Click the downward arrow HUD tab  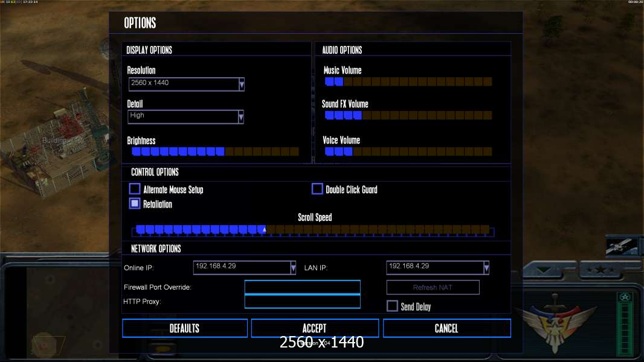[544, 270]
